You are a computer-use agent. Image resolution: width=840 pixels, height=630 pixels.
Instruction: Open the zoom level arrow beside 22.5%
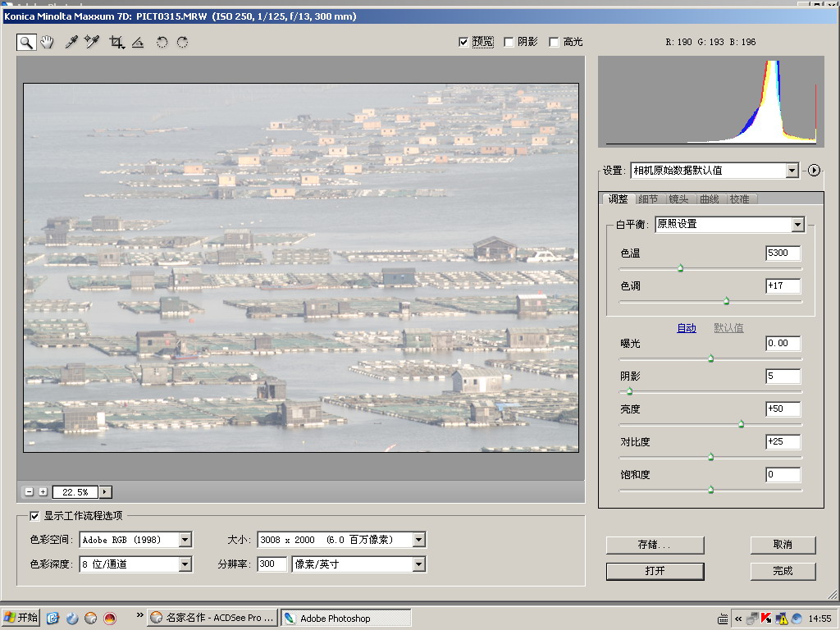105,492
